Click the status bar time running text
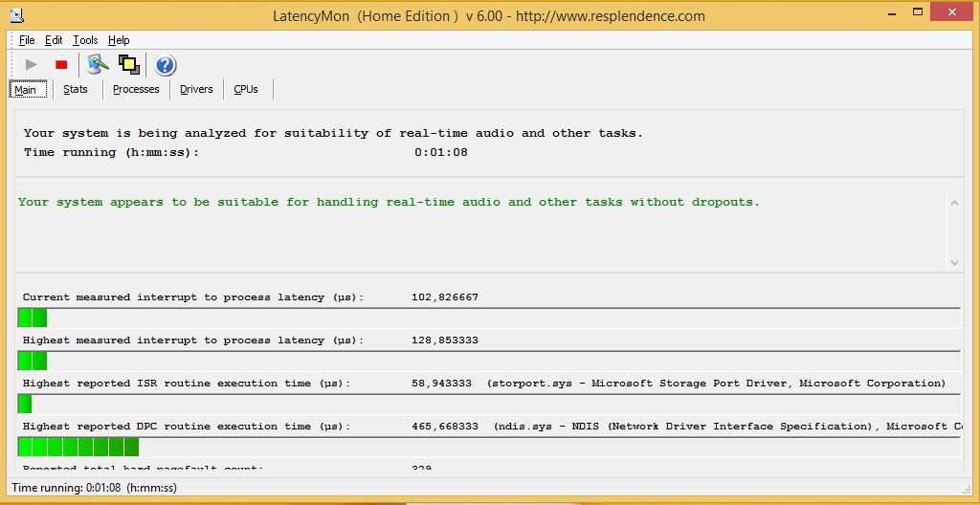980x505 pixels. [x=95, y=488]
